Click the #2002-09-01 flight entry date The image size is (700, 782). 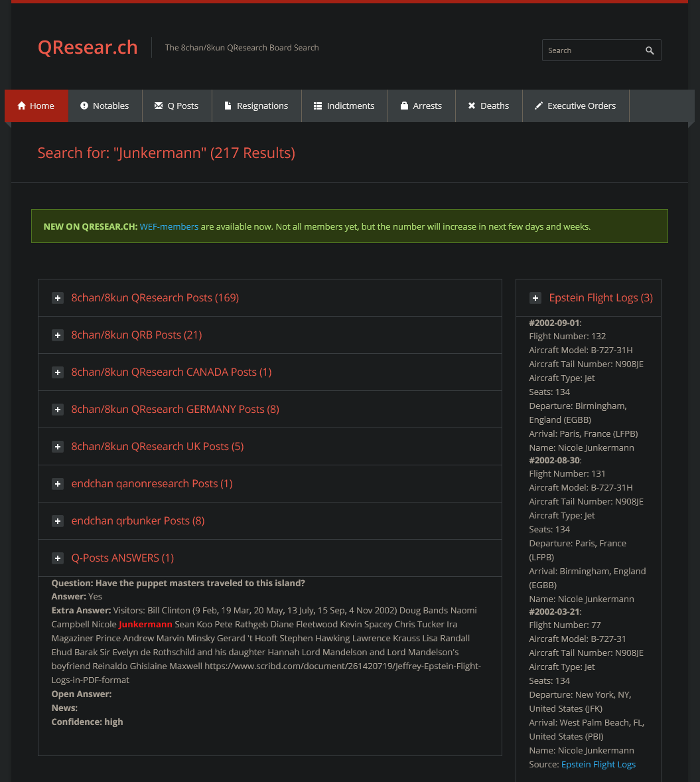pyautogui.click(x=555, y=323)
